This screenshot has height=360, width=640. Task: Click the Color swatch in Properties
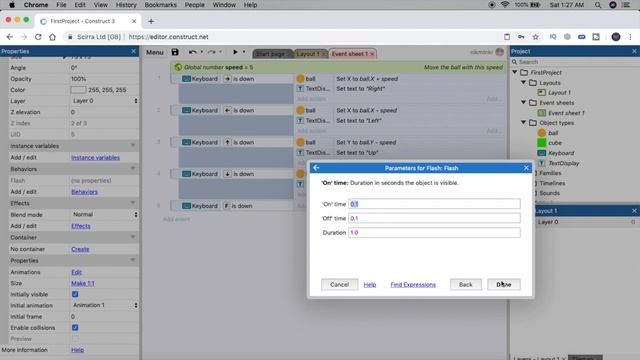(78, 90)
